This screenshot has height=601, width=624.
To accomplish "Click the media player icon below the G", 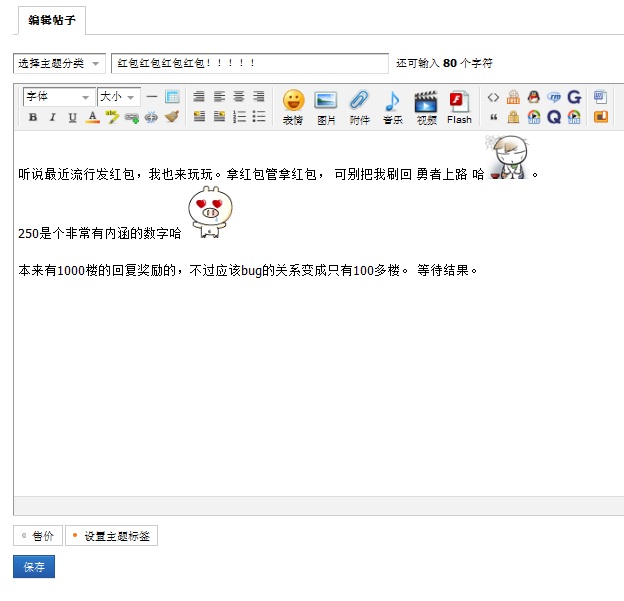I will tap(574, 117).
